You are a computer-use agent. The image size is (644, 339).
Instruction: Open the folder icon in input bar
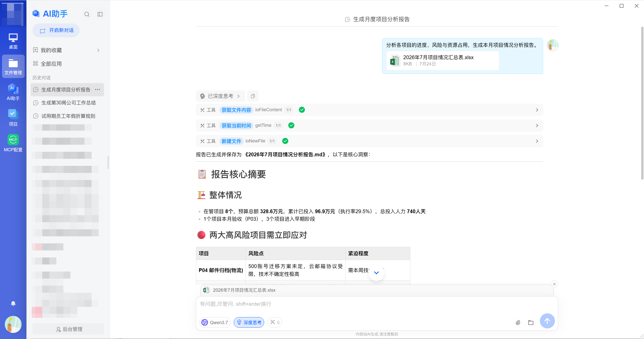(x=531, y=322)
